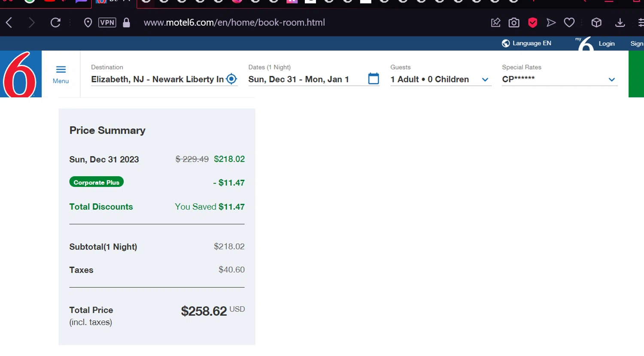The height and width of the screenshot is (356, 644).
Task: Open site location permission pin icon
Action: click(x=88, y=22)
